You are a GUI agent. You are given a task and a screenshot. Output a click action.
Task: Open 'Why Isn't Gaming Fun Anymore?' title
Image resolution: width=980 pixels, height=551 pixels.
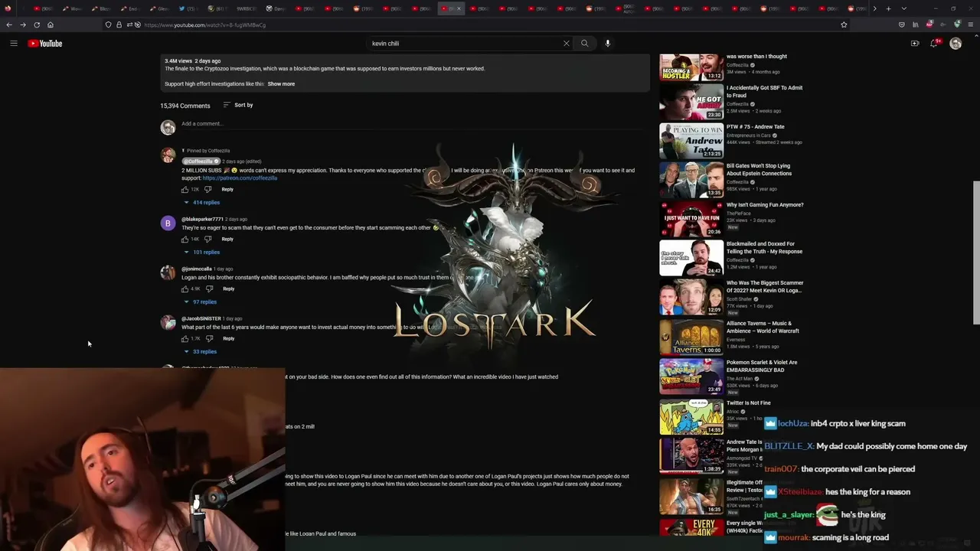coord(765,205)
